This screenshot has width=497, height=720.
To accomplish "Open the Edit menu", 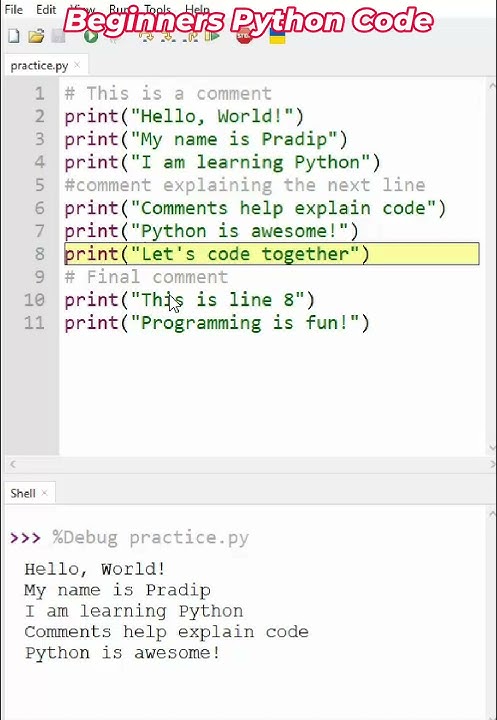I will click(x=46, y=9).
